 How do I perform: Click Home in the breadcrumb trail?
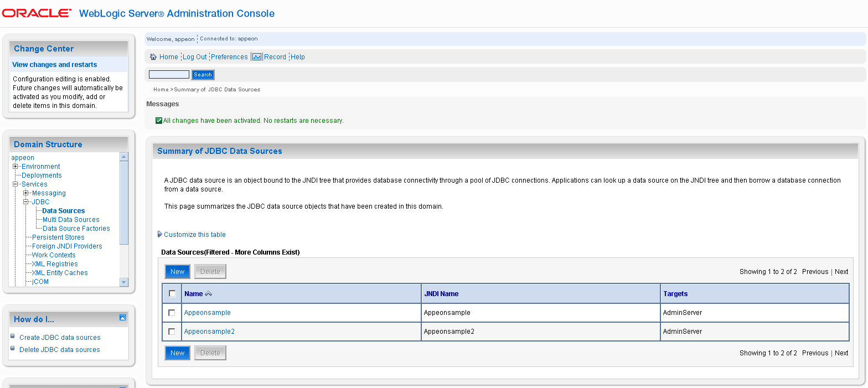[161, 90]
